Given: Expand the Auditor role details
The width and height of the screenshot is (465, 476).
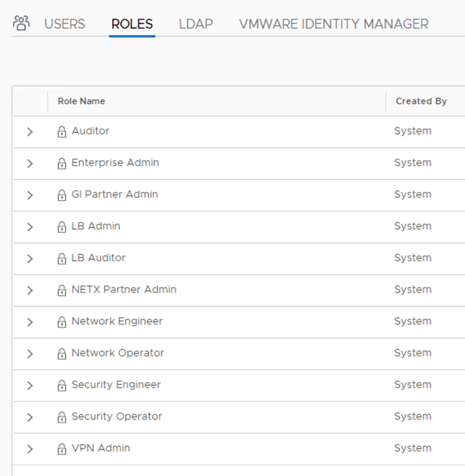Looking at the screenshot, I should point(30,132).
